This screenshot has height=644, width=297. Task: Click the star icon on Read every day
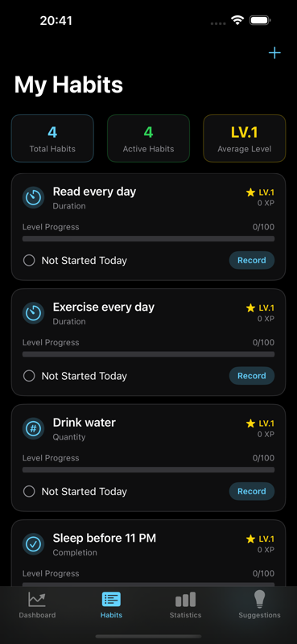pyautogui.click(x=250, y=192)
